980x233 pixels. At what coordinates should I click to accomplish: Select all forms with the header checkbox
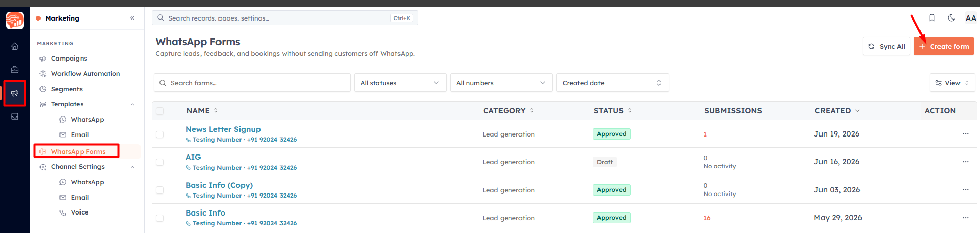coord(159,111)
